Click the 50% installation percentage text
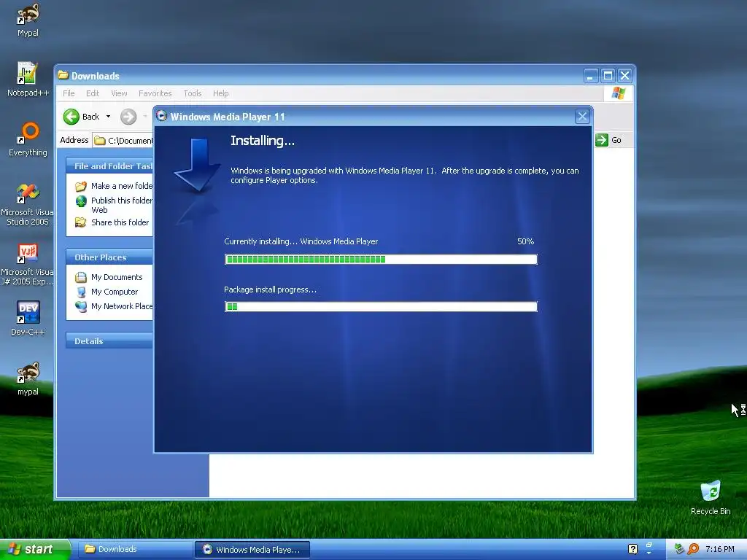Image resolution: width=747 pixels, height=560 pixels. 525,241
